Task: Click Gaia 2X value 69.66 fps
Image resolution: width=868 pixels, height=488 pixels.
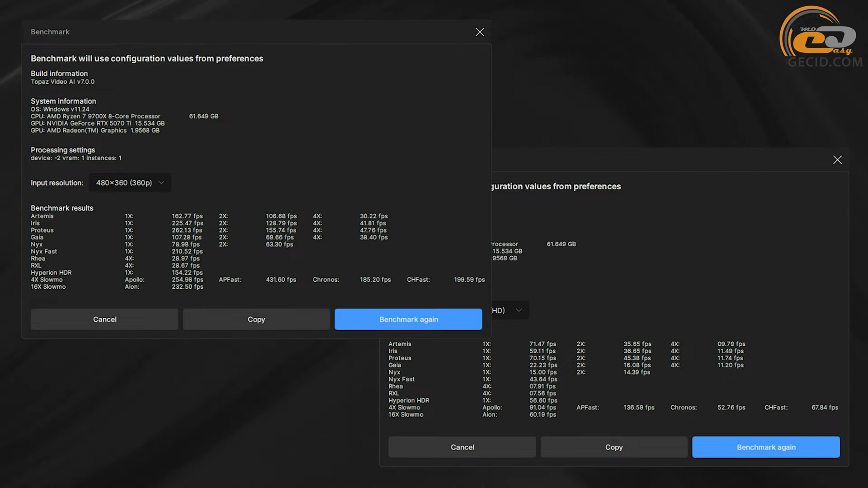Action: pyautogui.click(x=279, y=237)
